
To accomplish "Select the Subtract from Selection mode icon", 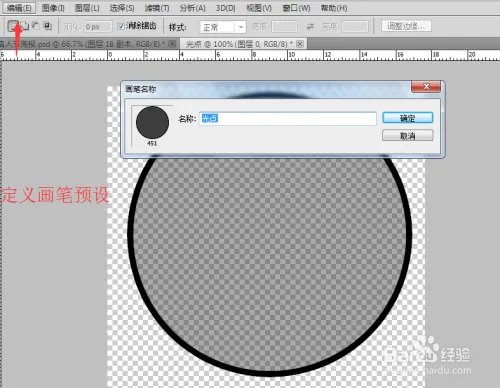I will click(36, 26).
